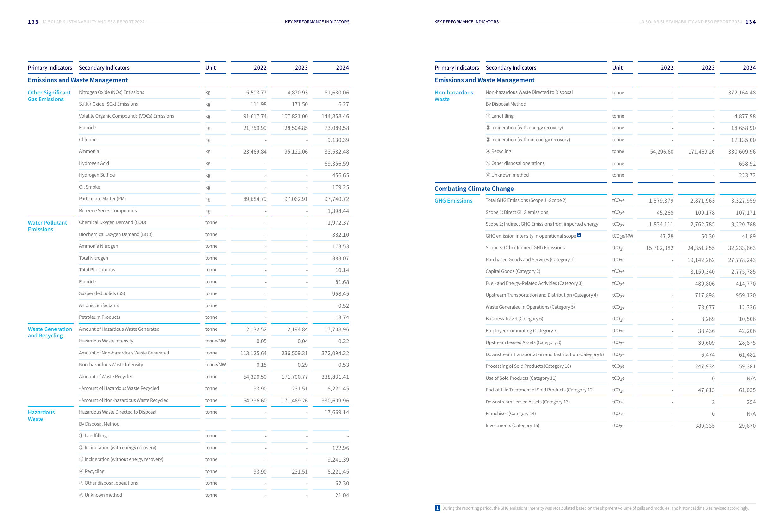Click 'Total GHG Emissions (Scope 1+Scope 2)' label
784x532 pixels.
tap(526, 200)
